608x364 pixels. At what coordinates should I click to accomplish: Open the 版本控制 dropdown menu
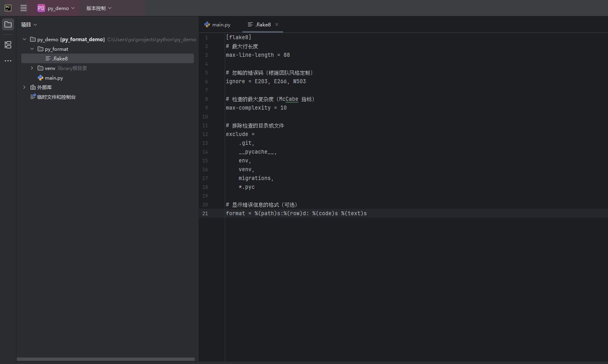99,8
